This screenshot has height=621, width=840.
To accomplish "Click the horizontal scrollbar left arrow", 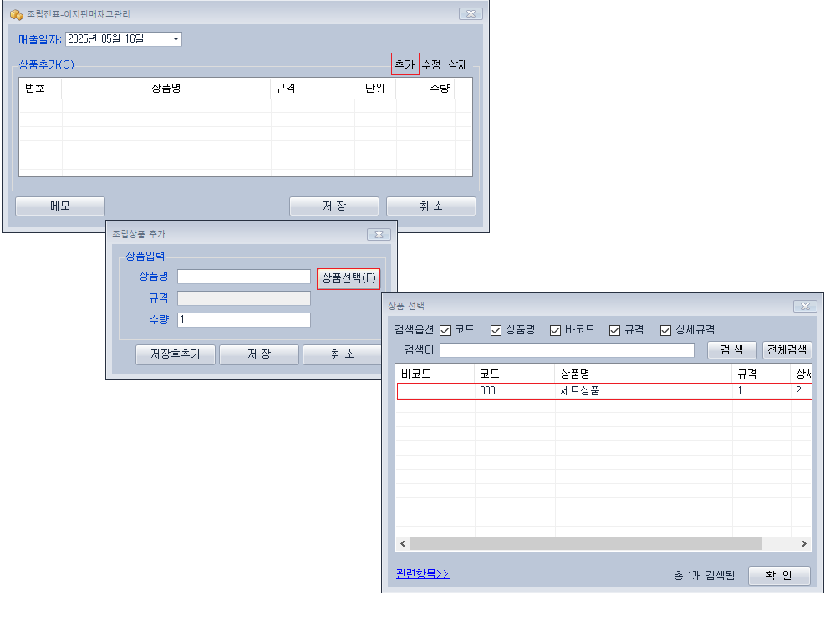I will 403,544.
